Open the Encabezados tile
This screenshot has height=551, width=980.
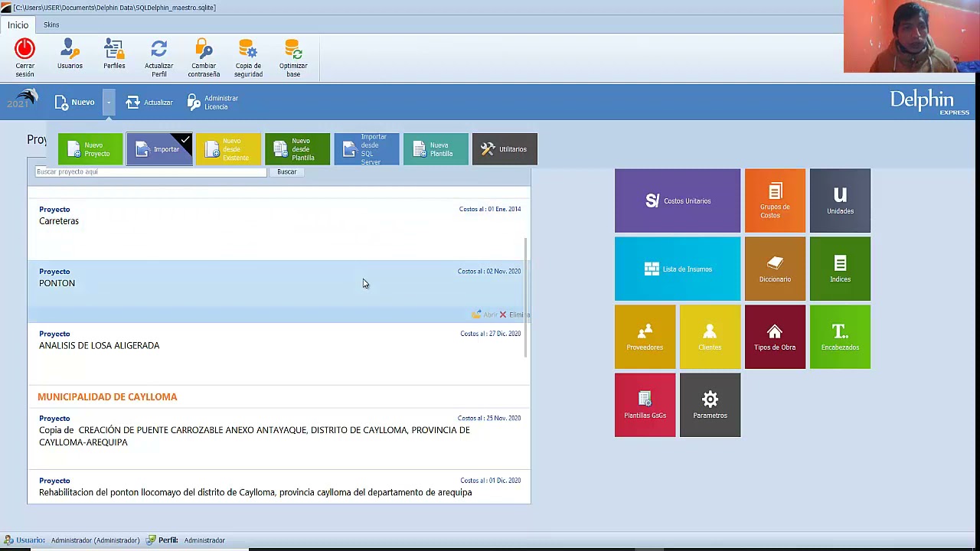coord(840,337)
